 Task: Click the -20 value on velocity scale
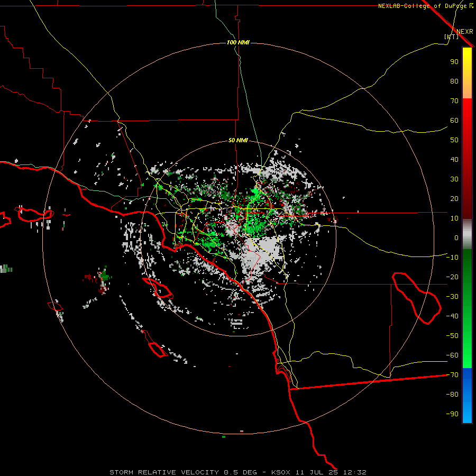(452, 277)
